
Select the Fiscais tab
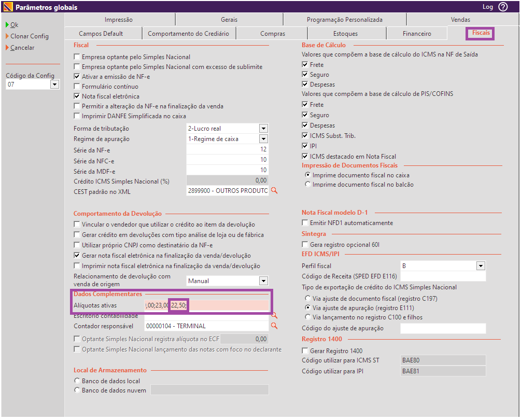coord(481,33)
